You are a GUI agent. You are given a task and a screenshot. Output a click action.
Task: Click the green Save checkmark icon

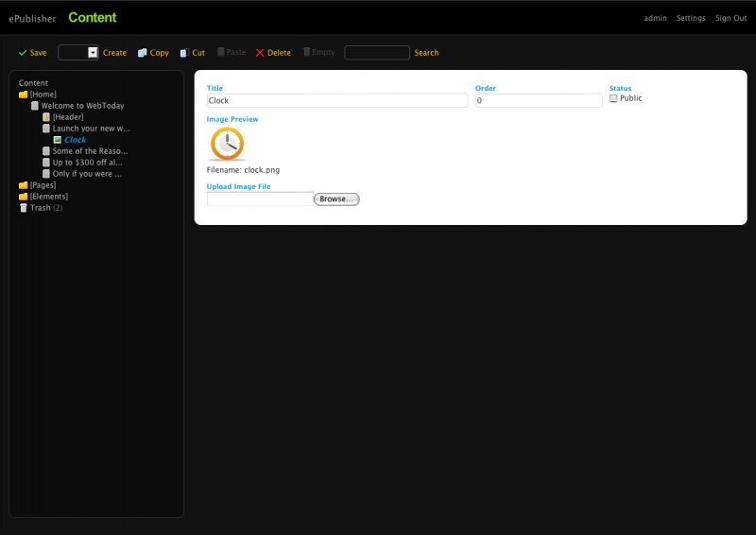point(23,53)
